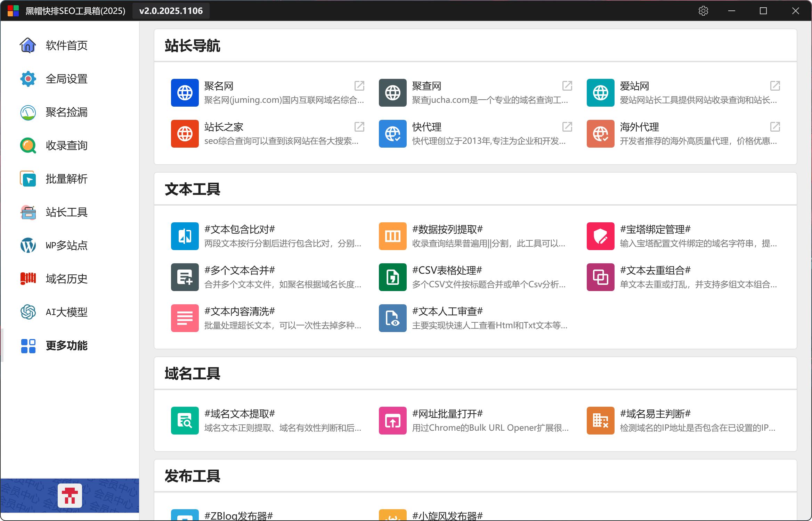Click the 文本内容清洗 pink lines icon
This screenshot has height=521, width=812.
(185, 318)
